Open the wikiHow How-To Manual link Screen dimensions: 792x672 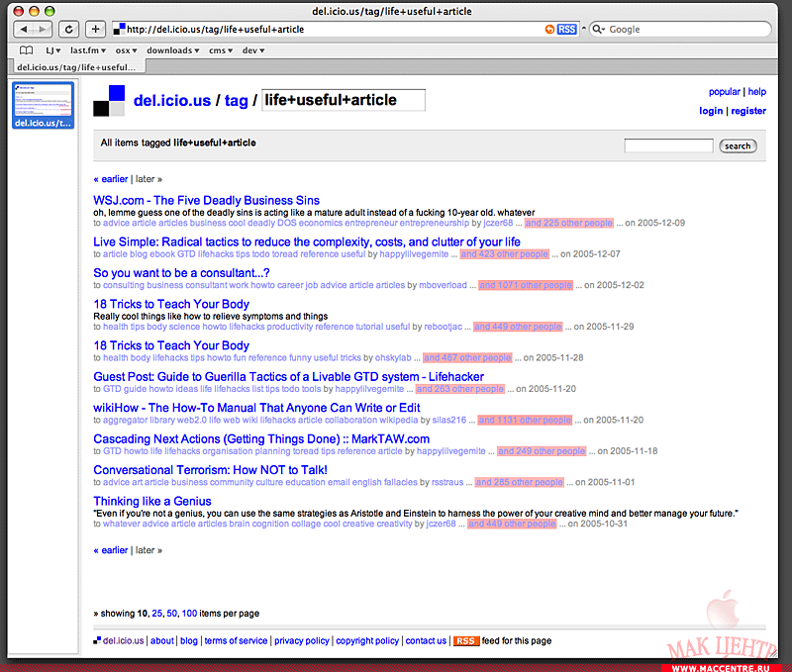point(256,408)
